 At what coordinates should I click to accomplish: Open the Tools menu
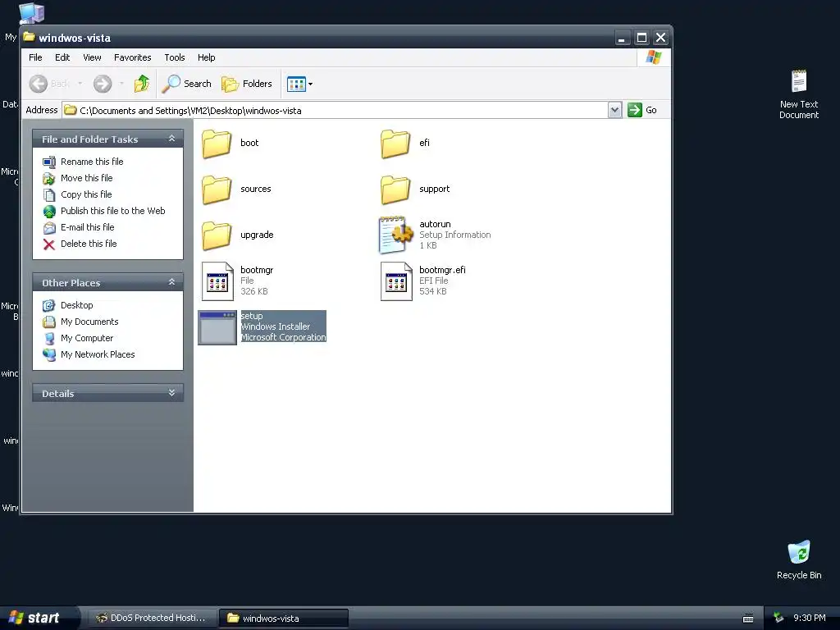pyautogui.click(x=175, y=57)
